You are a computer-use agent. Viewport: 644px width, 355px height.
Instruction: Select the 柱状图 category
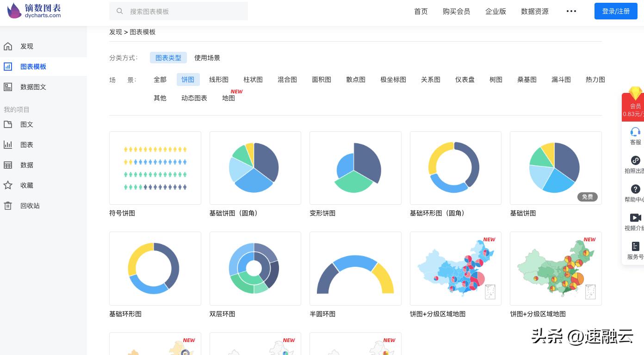click(253, 80)
